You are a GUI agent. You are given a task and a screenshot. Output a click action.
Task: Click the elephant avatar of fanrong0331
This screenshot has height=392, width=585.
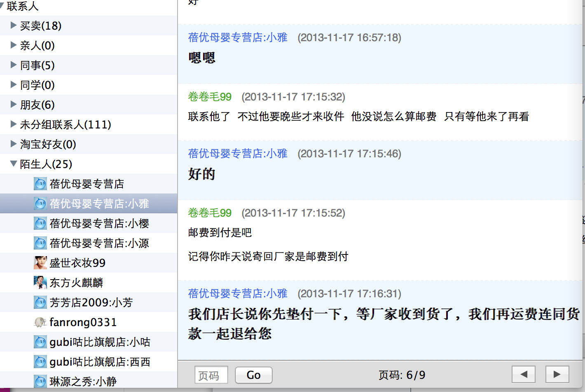(40, 322)
